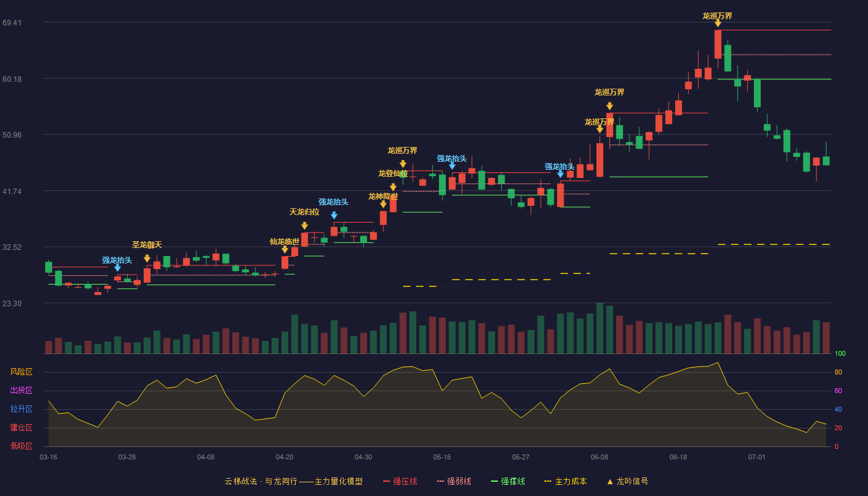The image size is (868, 496).
Task: Click the 风险区 zone label
Action: (21, 372)
